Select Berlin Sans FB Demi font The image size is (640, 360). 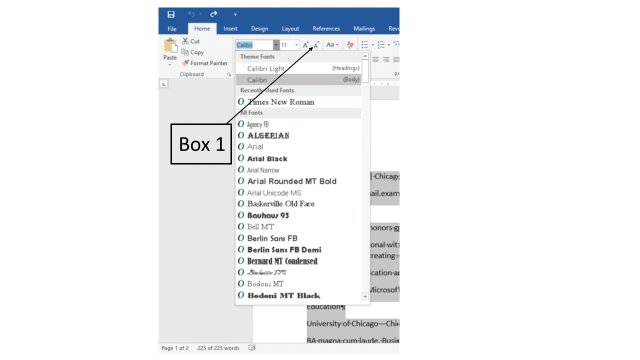298,249
